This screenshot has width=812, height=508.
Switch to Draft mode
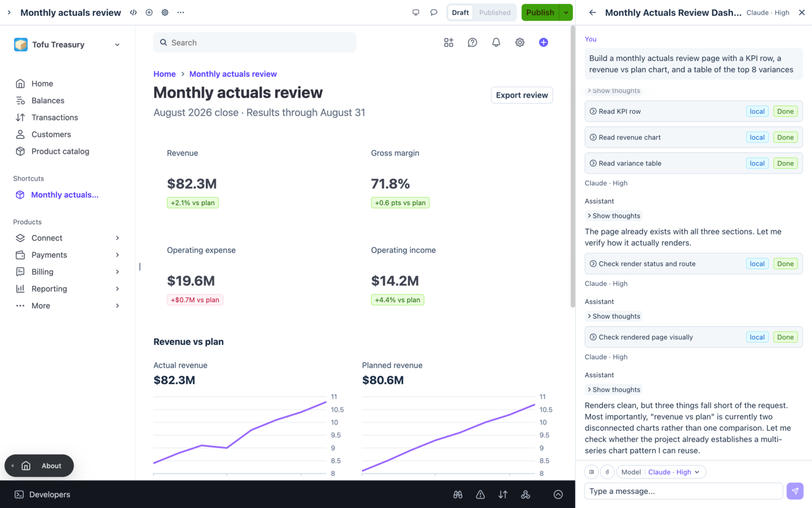pos(460,12)
